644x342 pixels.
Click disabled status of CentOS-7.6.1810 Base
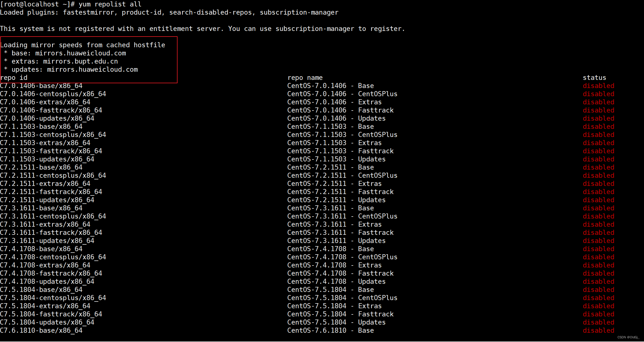598,330
